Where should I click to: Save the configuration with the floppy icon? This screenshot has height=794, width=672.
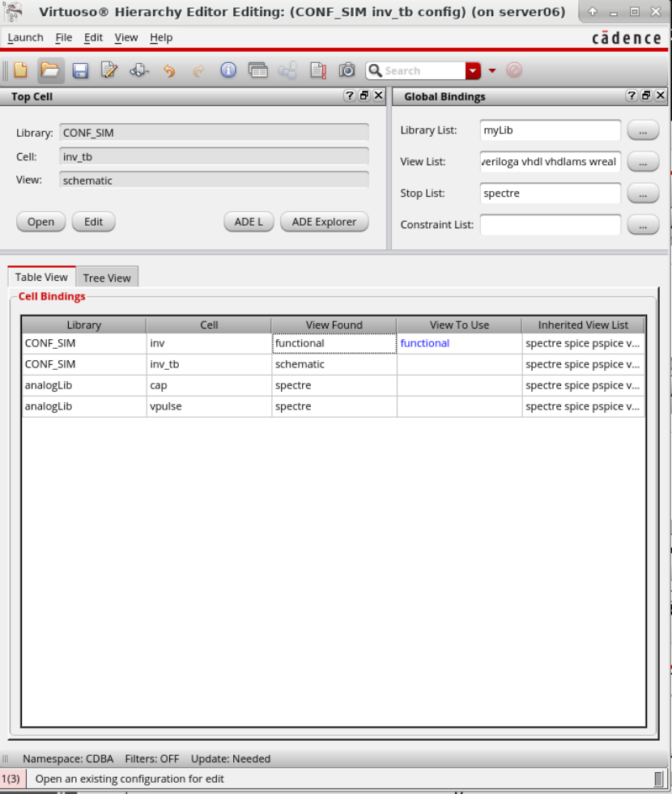[80, 70]
